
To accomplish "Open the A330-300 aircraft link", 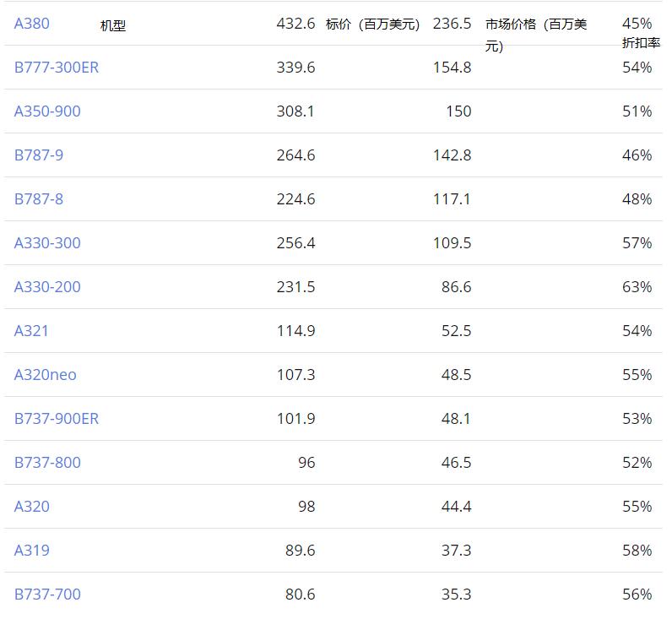I will 47,243.
